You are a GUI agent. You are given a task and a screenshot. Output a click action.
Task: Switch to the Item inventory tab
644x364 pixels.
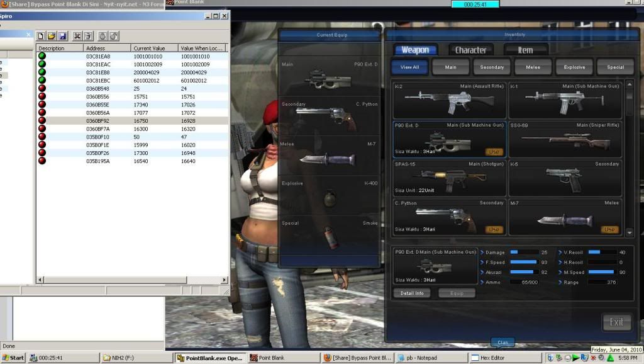point(525,50)
